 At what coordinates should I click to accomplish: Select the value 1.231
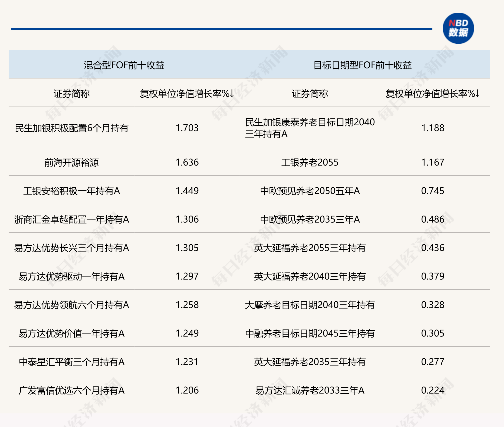coord(187,362)
